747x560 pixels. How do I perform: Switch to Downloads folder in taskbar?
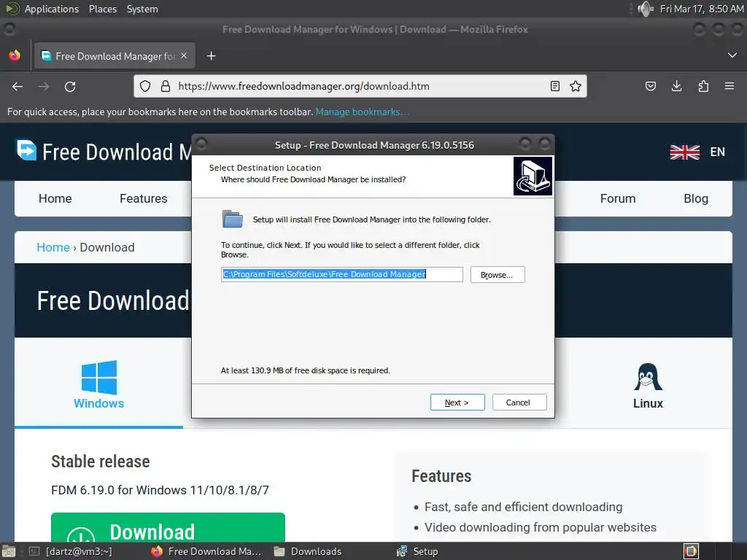point(309,551)
